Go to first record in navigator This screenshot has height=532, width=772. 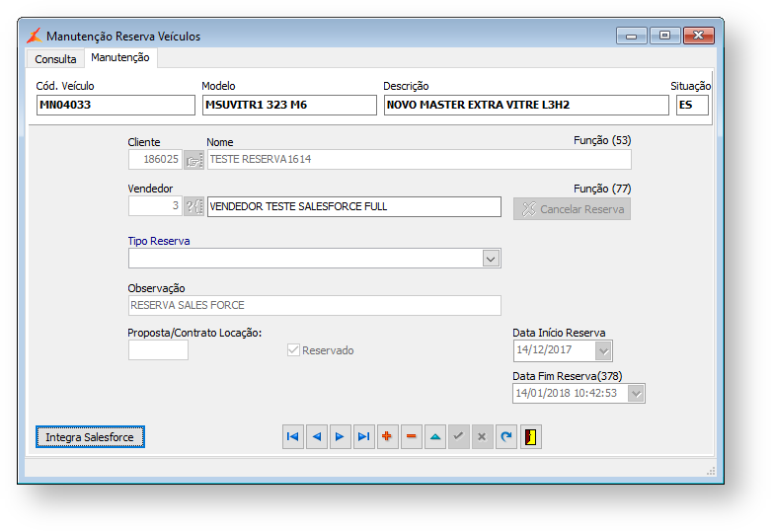click(293, 436)
